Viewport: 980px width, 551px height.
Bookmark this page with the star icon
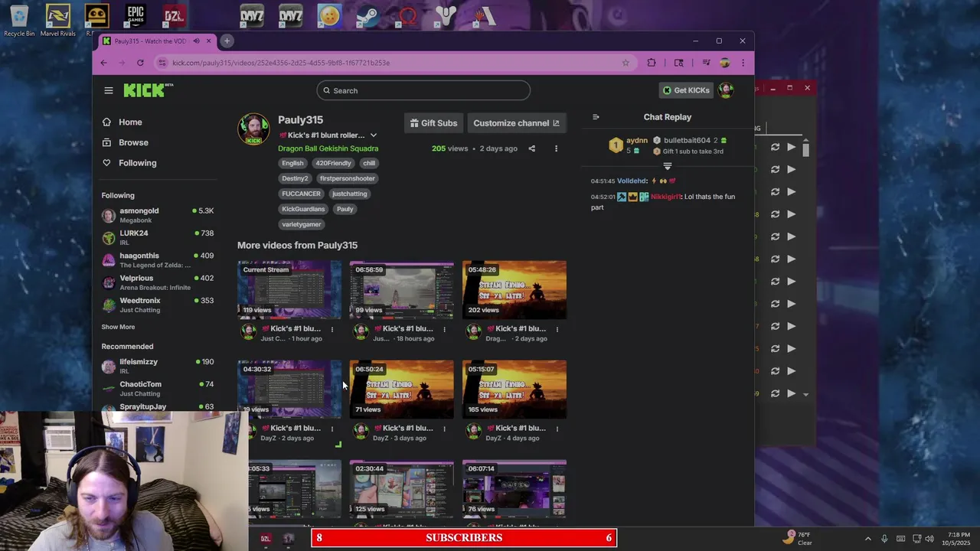pyautogui.click(x=626, y=63)
